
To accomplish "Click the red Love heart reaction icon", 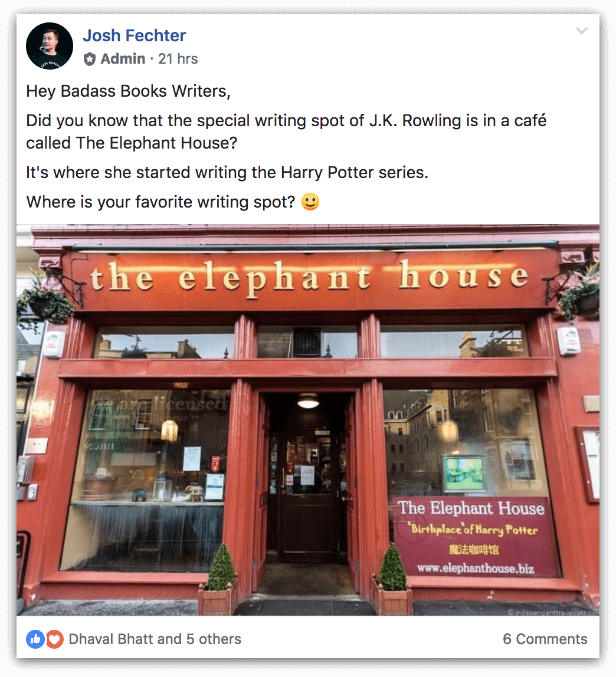I will [54, 639].
